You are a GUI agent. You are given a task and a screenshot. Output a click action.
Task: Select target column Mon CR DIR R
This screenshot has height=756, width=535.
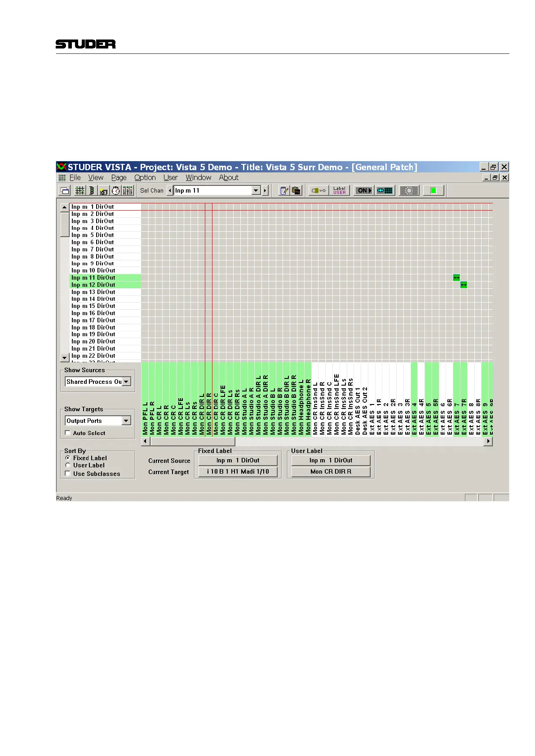[209, 399]
